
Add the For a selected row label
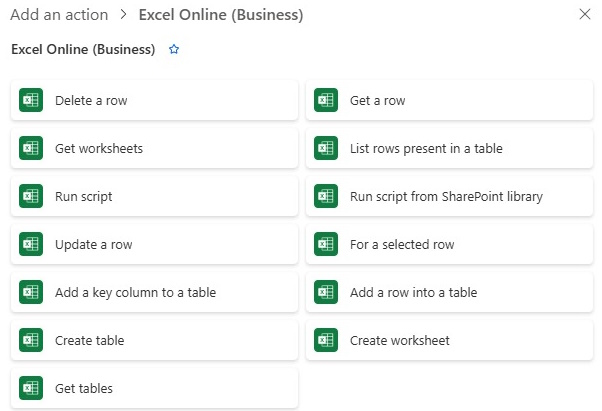(x=402, y=244)
